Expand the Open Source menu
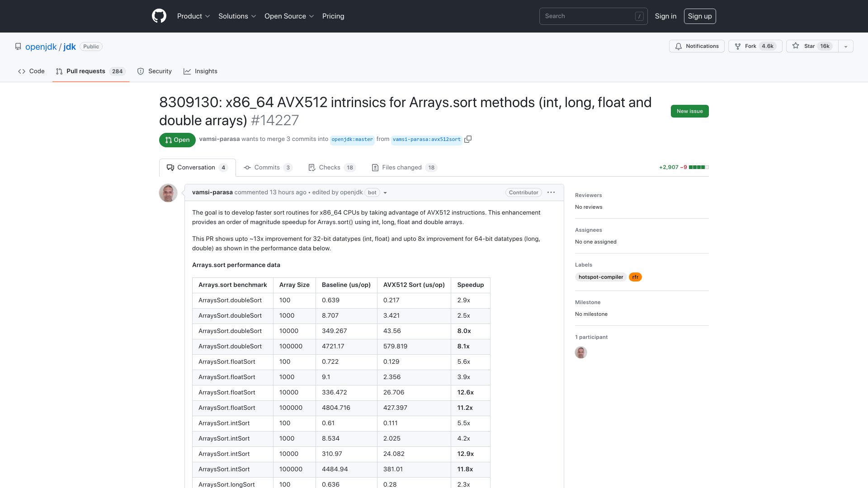 [289, 16]
